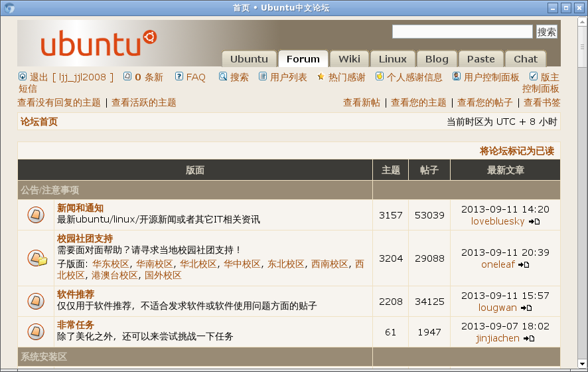This screenshot has height=372, width=588.
Task: Open latest post icon next to oneleaf
Action: click(x=524, y=264)
